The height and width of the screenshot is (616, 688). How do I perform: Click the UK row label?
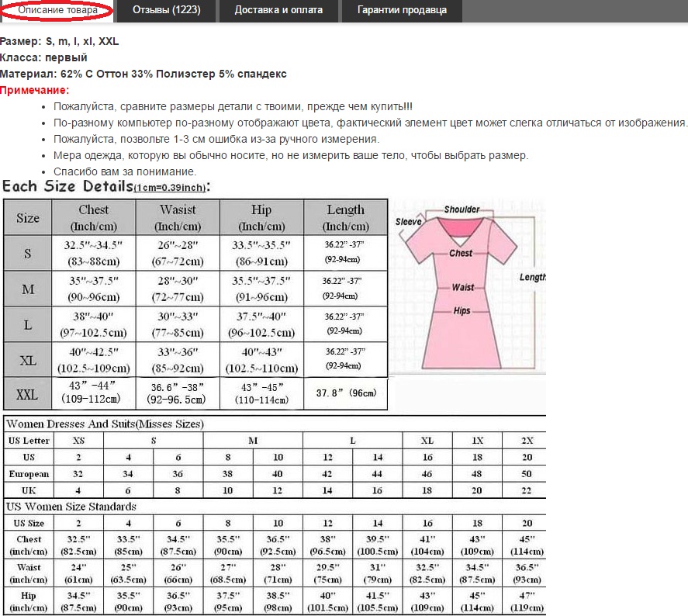29,490
